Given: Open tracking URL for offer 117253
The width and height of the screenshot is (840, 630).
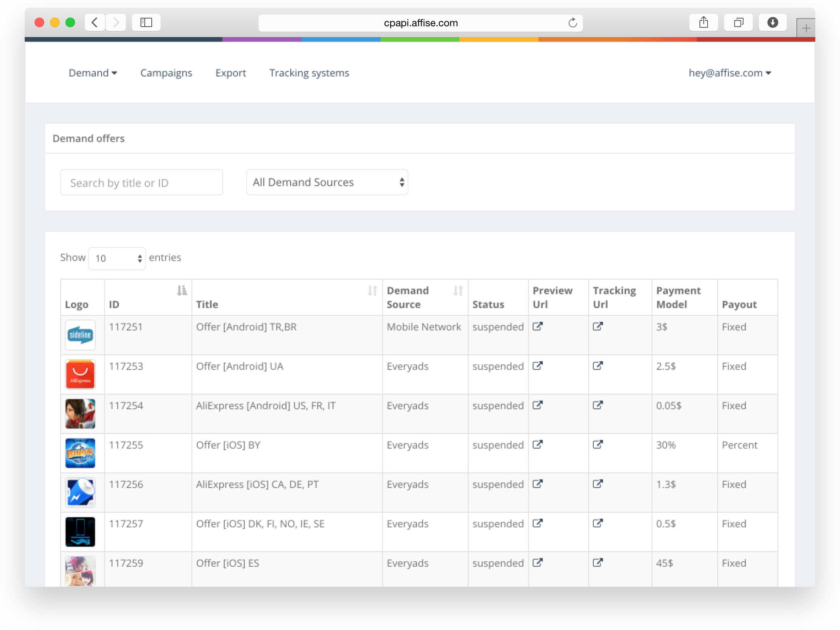Looking at the screenshot, I should coord(598,366).
